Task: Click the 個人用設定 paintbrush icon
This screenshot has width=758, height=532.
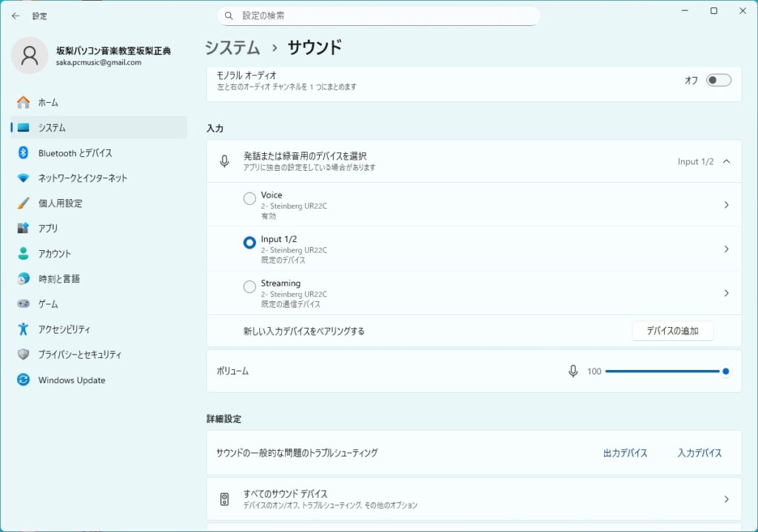Action: 23,203
